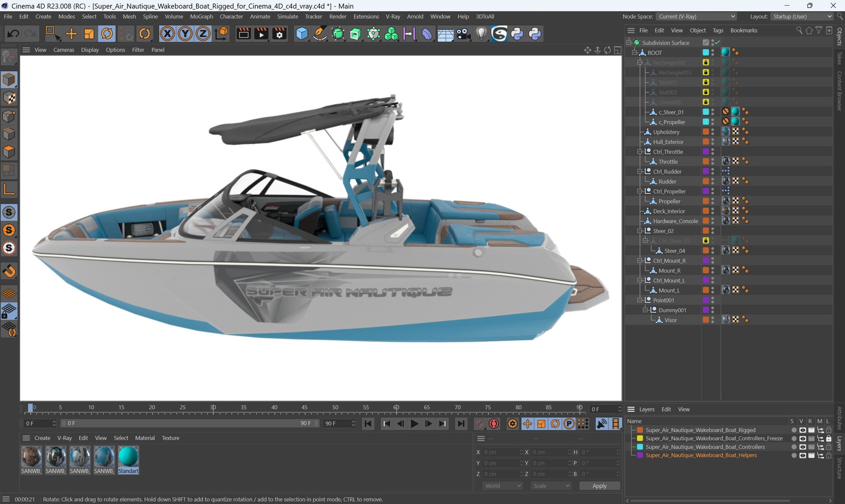Image resolution: width=845 pixels, height=504 pixels.
Task: Open viewport Cameras menu
Action: pyautogui.click(x=63, y=50)
